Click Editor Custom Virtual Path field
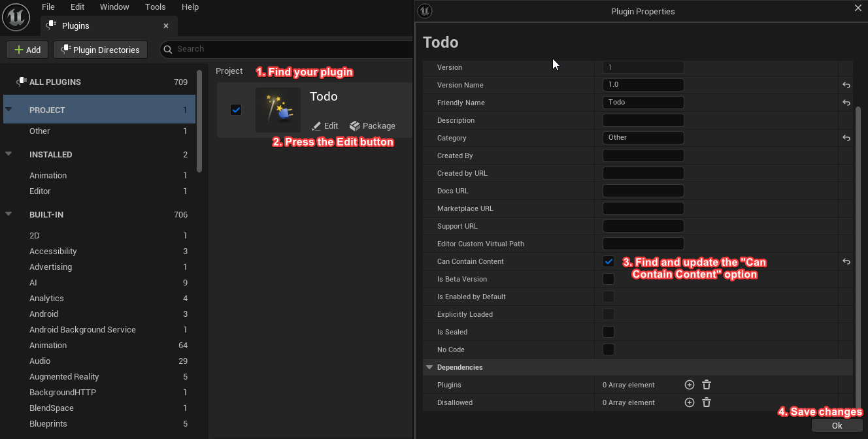The width and height of the screenshot is (868, 439). coord(643,244)
